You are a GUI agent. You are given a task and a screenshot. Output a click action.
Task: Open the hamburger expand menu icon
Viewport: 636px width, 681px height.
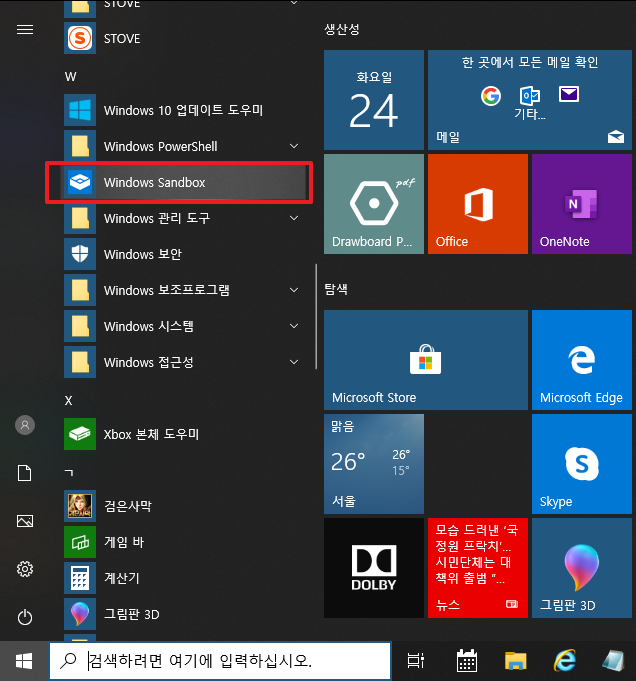(25, 30)
